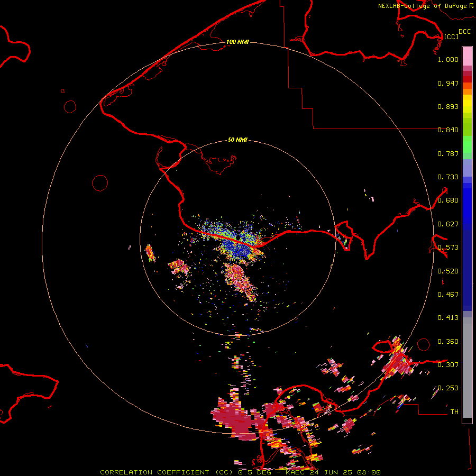Click the 0.840 color scale value
The width and height of the screenshot is (476, 476).
[448, 130]
